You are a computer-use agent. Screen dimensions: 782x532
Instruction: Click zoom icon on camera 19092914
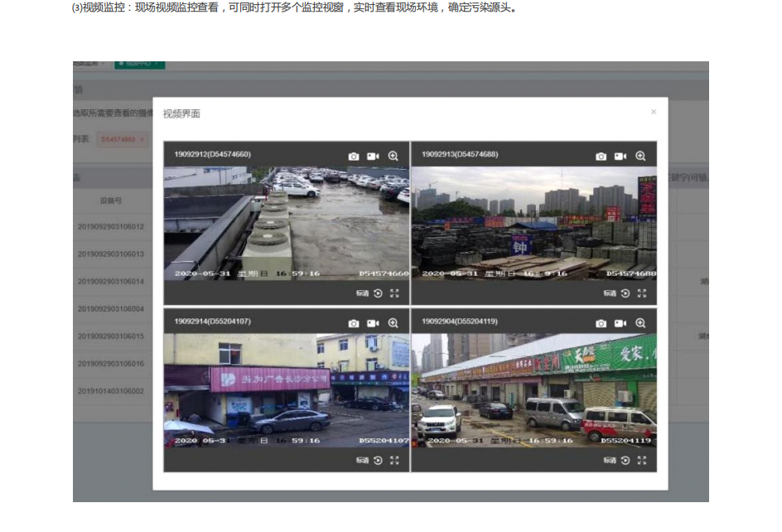pos(393,323)
